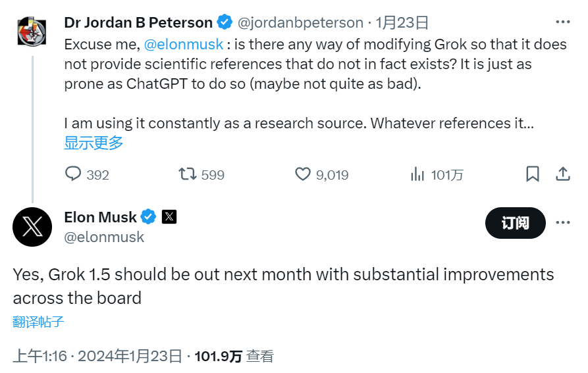
Task: Bookmark Jordan Peterson's post
Action: [533, 174]
